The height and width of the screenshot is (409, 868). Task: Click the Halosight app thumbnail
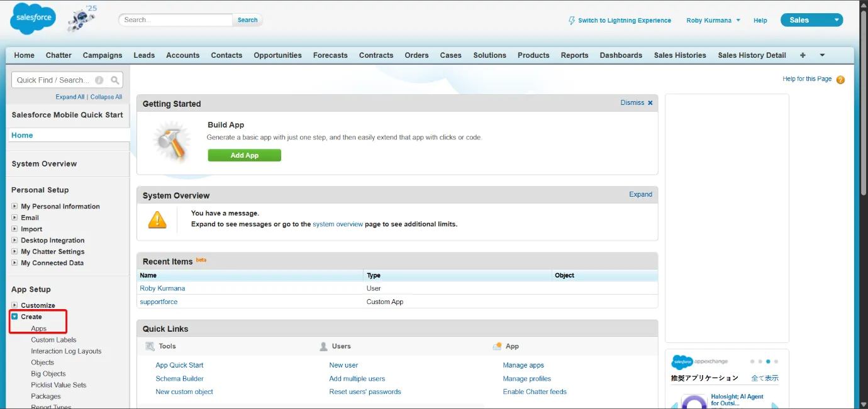click(x=694, y=401)
